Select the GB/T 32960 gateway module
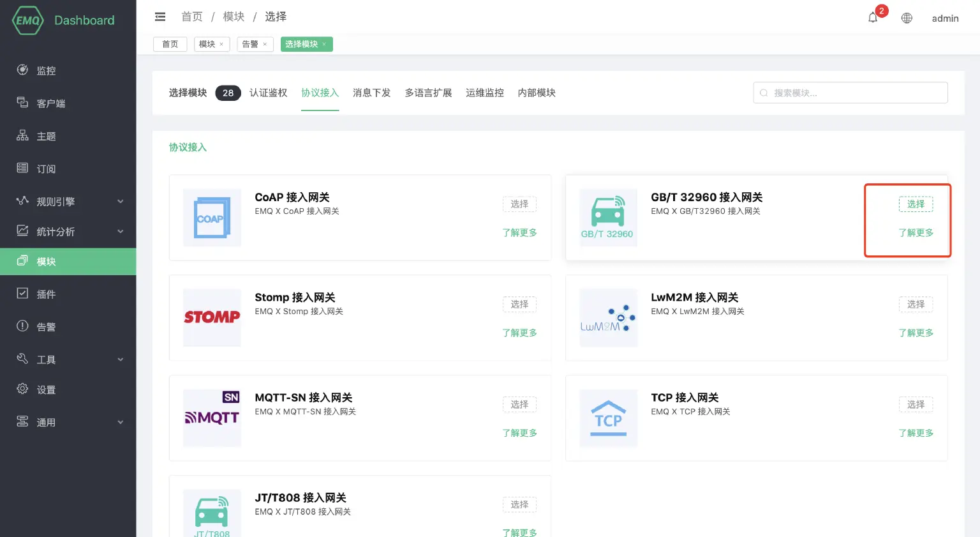Image resolution: width=980 pixels, height=537 pixels. click(916, 204)
